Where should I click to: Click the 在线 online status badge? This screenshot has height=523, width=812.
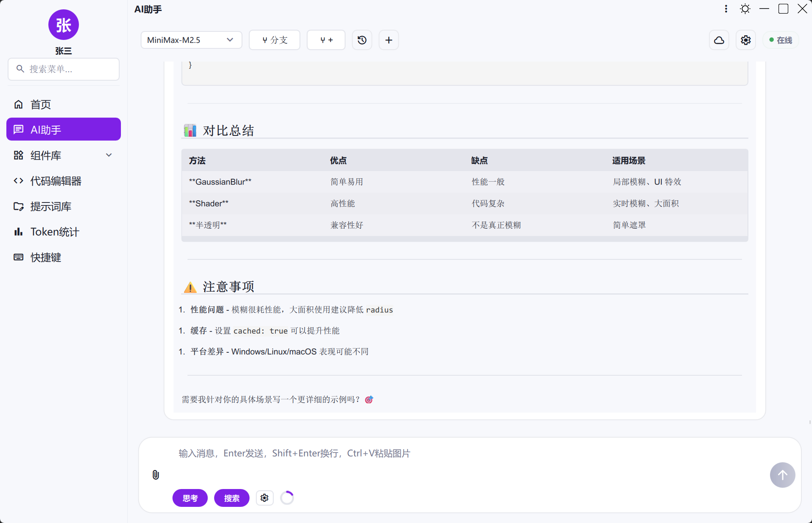pyautogui.click(x=781, y=40)
